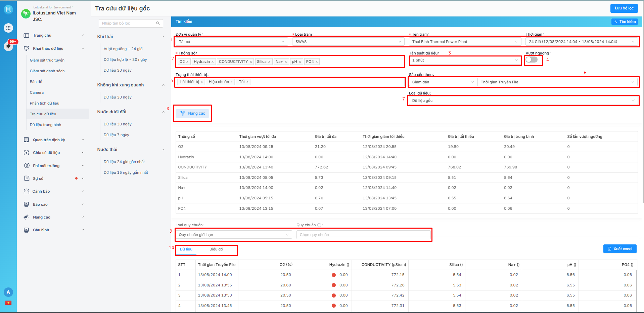Open the Loại dữ liệu dropdown

(523, 101)
